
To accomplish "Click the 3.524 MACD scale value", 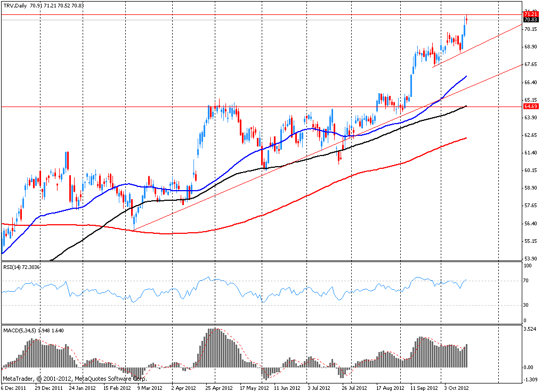I will pyautogui.click(x=531, y=329).
